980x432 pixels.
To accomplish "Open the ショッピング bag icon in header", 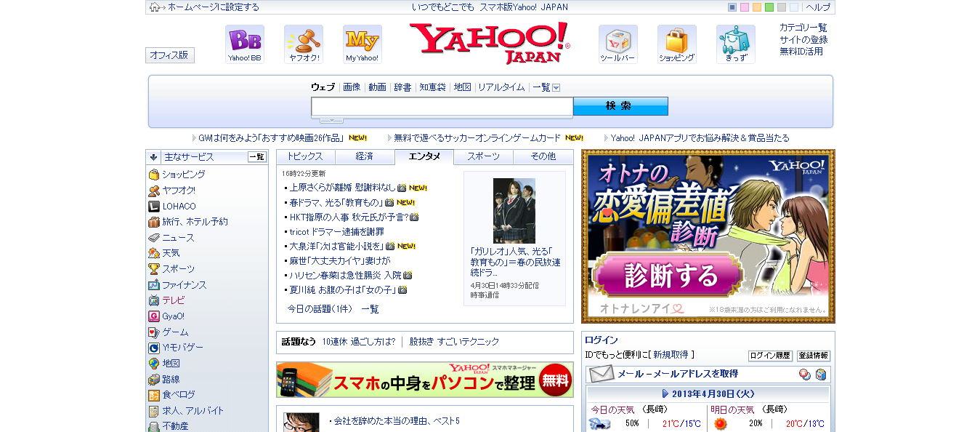I will click(x=677, y=44).
